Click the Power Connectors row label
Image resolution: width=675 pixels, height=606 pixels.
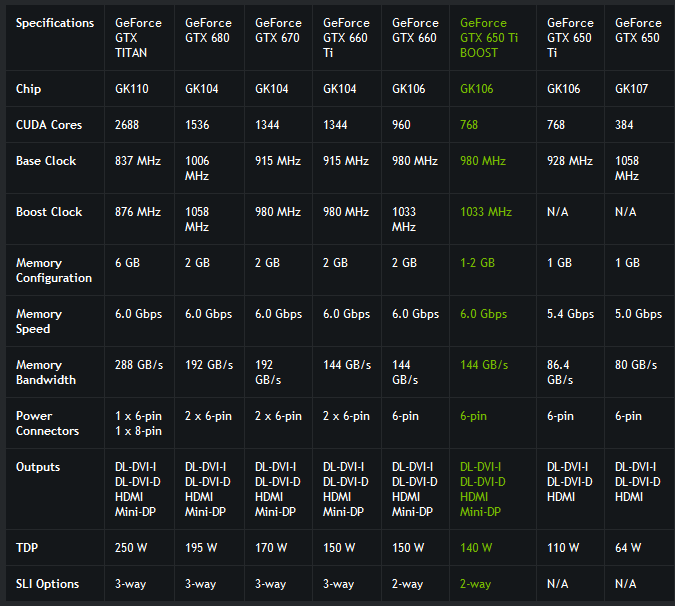point(47,424)
